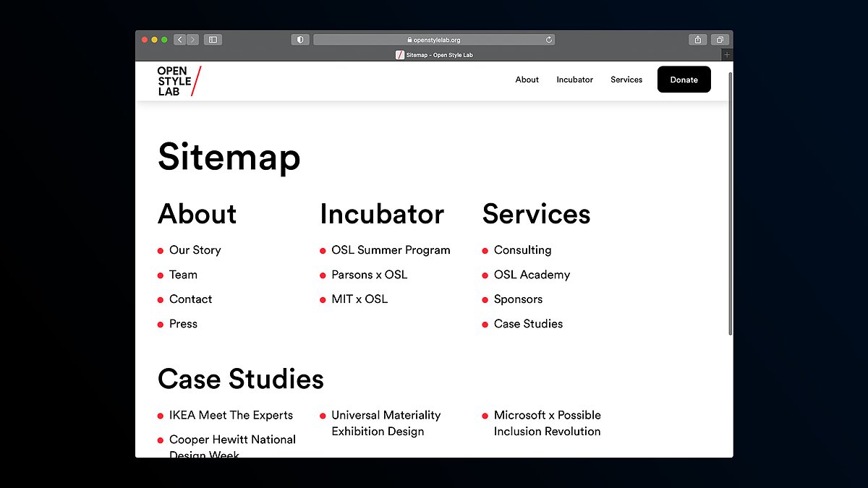This screenshot has width=868, height=488.
Task: Click the MIT x OSL link
Action: point(359,299)
